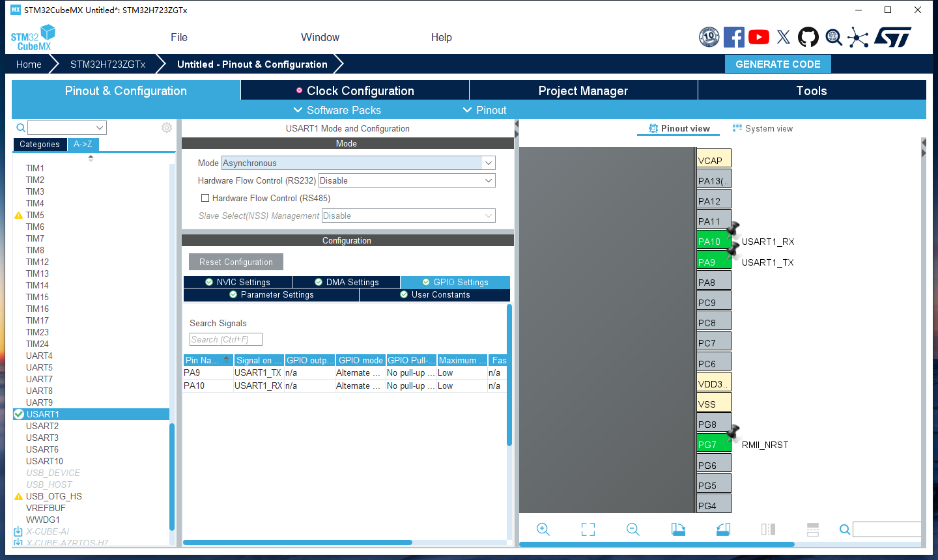Click the horizontal split layout icon

click(813, 529)
